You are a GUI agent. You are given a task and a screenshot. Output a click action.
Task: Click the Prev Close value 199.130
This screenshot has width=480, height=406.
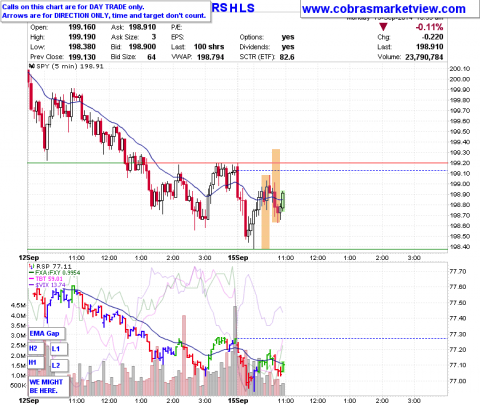click(82, 57)
